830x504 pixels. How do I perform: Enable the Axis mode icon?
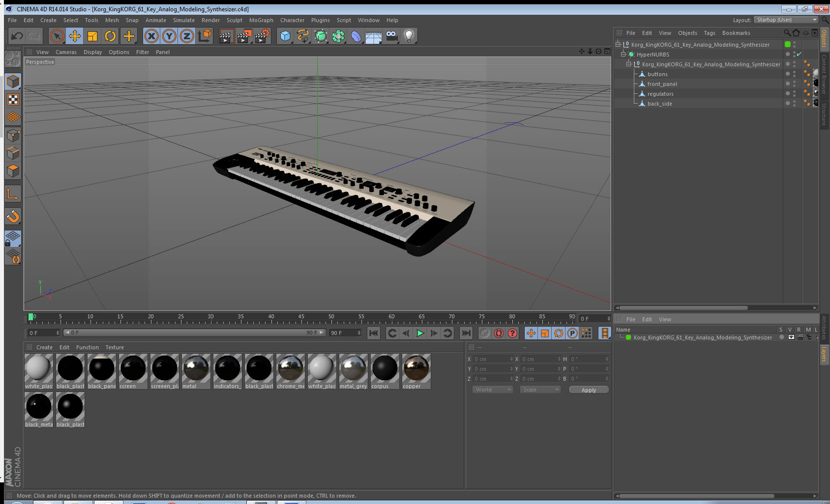[x=13, y=194]
